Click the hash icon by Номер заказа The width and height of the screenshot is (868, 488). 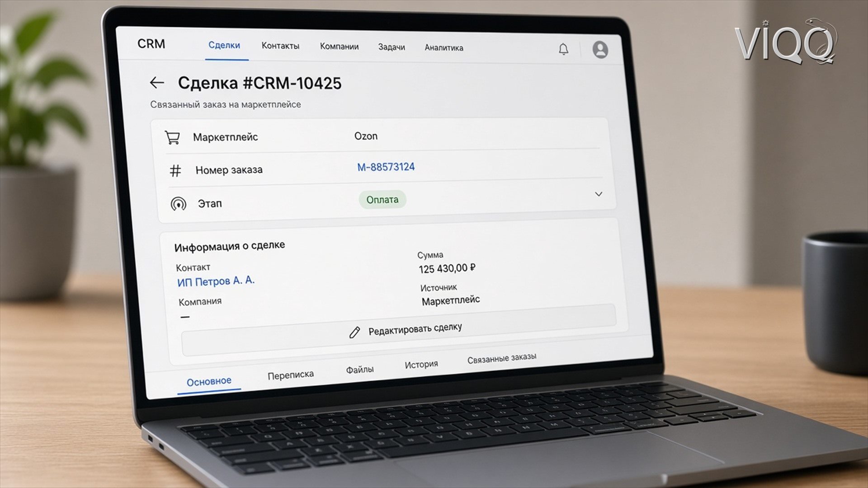pos(175,170)
